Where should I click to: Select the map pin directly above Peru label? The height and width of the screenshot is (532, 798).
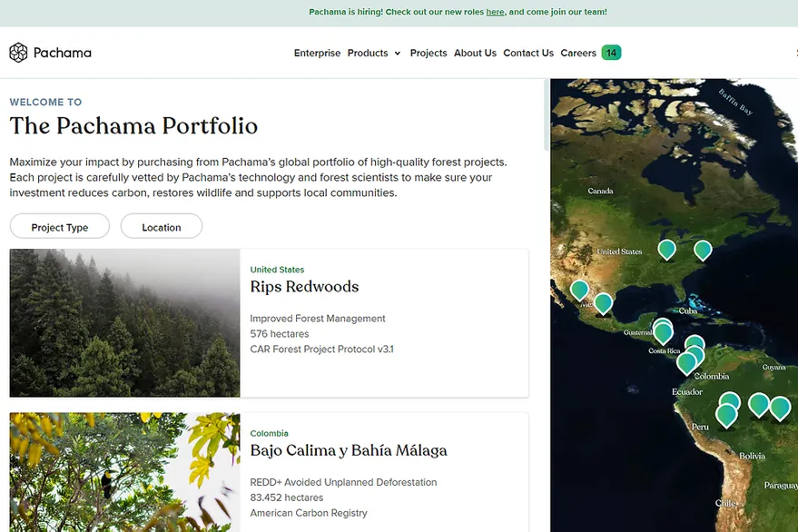tap(726, 414)
